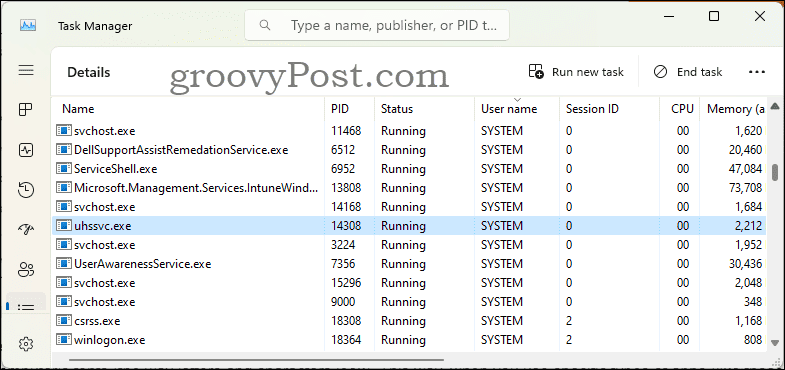Select the csrss.exe process
Image resolution: width=785 pixels, height=370 pixels.
[x=410, y=321]
